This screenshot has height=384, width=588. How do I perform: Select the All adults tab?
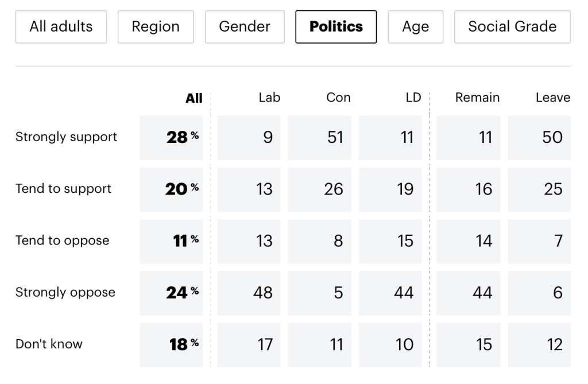pyautogui.click(x=61, y=26)
